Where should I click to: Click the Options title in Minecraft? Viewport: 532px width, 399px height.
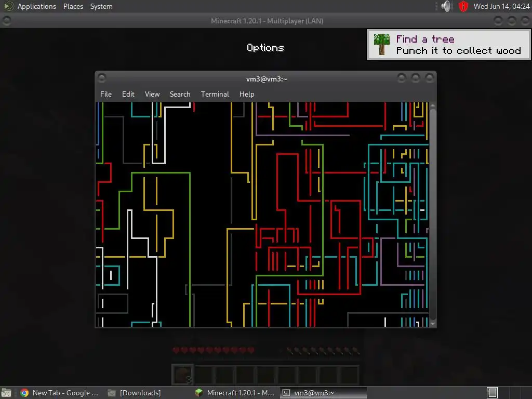click(265, 48)
